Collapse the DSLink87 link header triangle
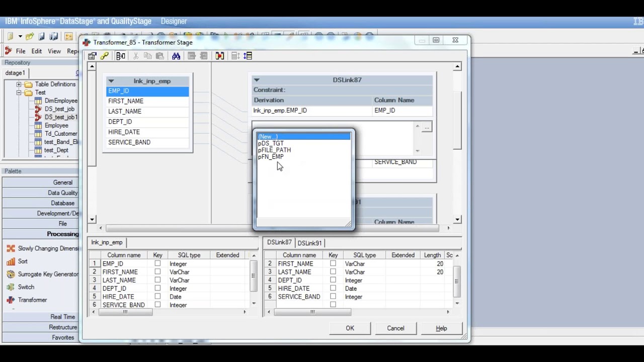Screen dimensions: 644x362 click(257, 80)
